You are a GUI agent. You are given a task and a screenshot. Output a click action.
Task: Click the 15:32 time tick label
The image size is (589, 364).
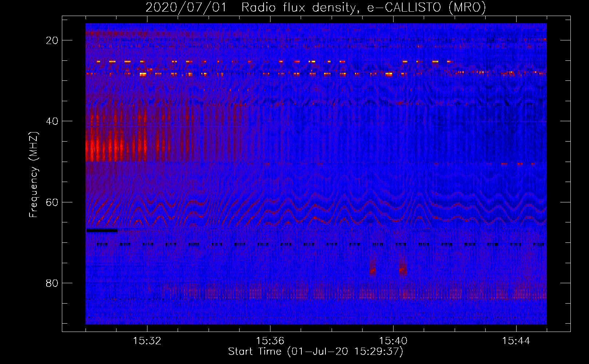(x=147, y=341)
